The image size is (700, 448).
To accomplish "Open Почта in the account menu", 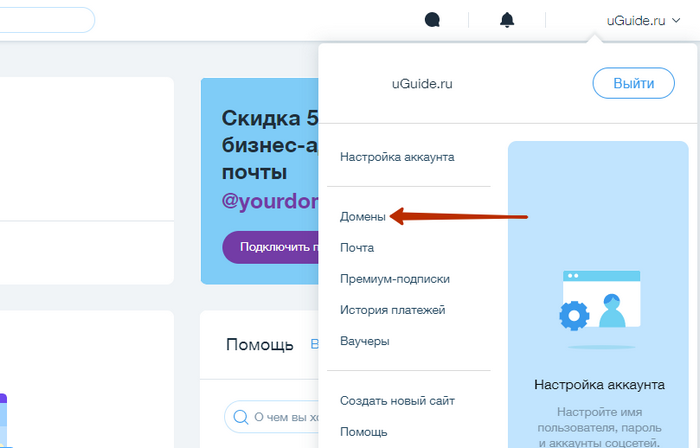I will click(357, 247).
